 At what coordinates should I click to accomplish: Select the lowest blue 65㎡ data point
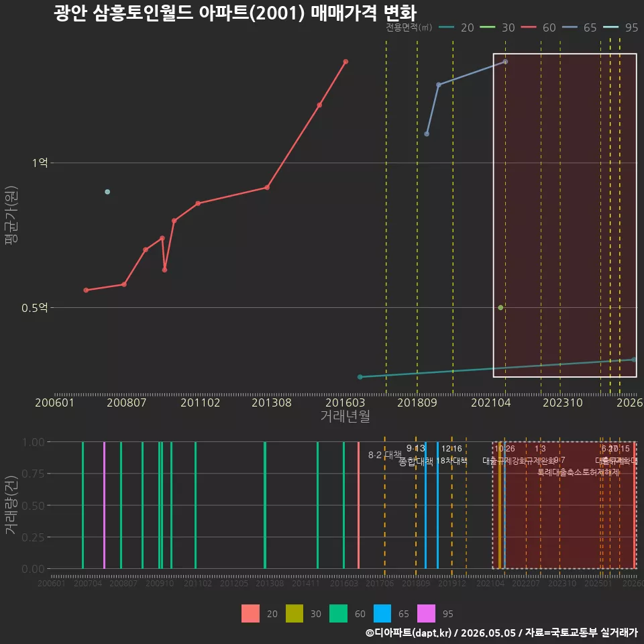(427, 134)
